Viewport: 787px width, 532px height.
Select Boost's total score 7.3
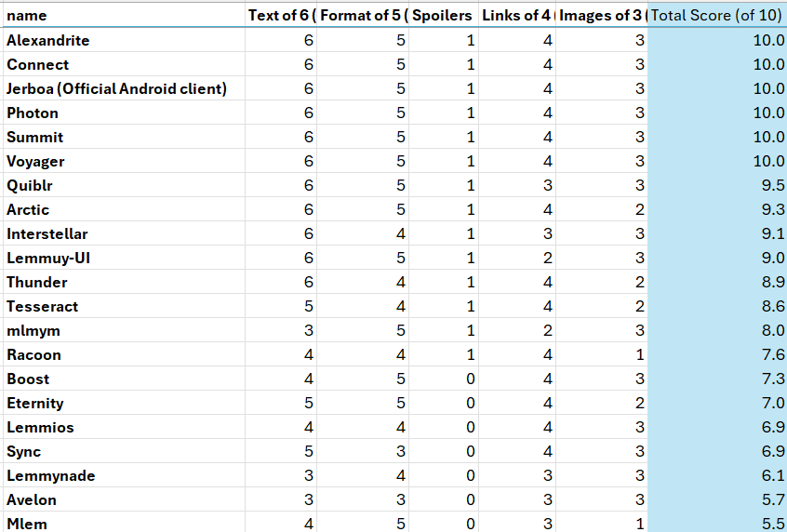pyautogui.click(x=717, y=379)
